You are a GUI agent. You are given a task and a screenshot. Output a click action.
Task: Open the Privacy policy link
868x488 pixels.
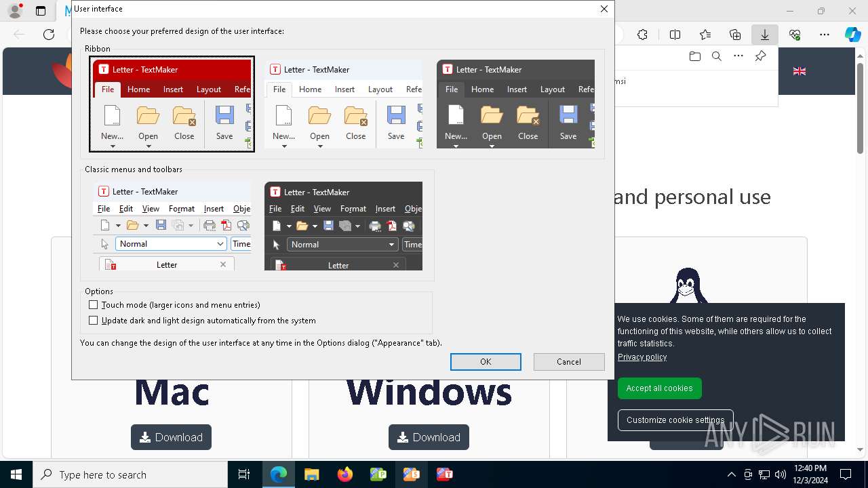click(x=642, y=357)
